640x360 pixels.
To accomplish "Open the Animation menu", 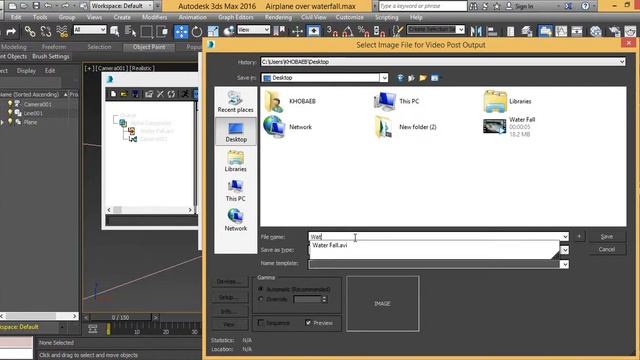I will [x=192, y=17].
